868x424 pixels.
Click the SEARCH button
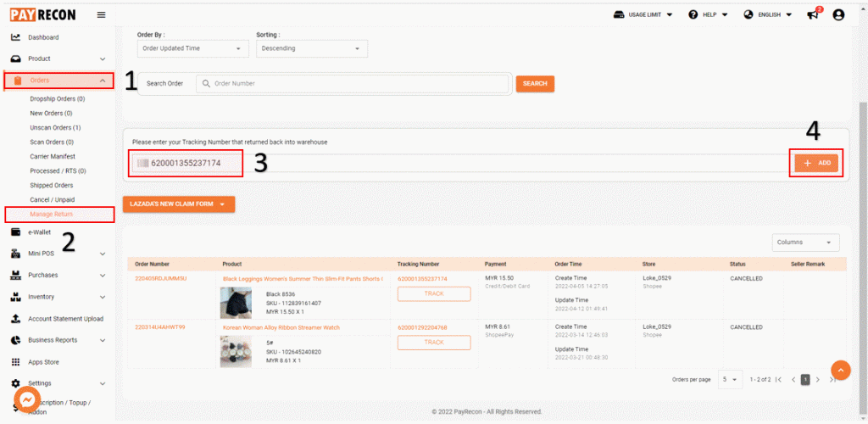pos(535,84)
